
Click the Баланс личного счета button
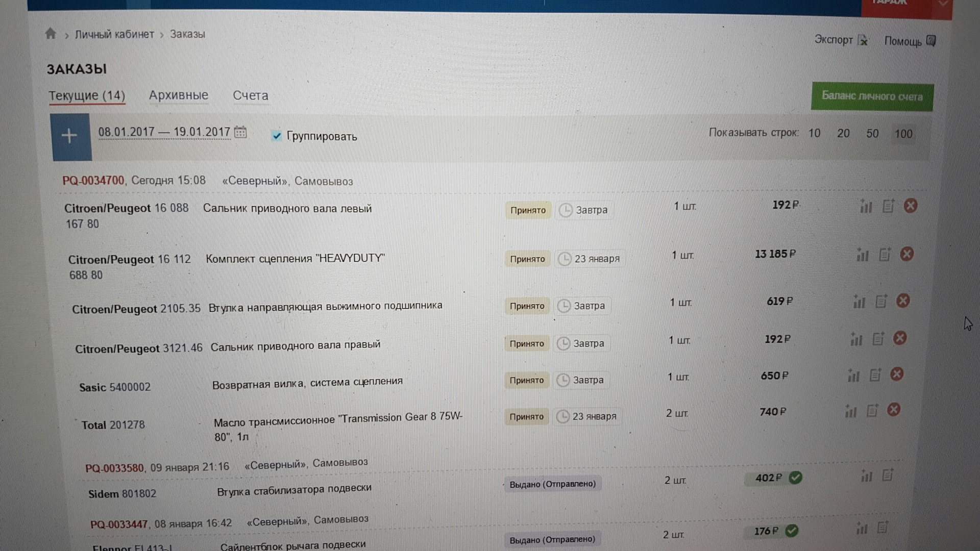(x=872, y=96)
